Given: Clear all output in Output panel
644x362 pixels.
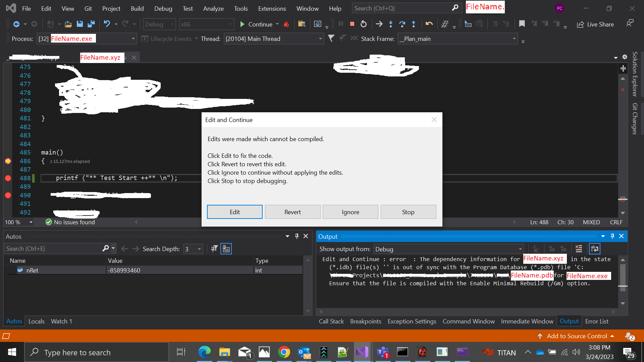Looking at the screenshot, I should point(579,249).
